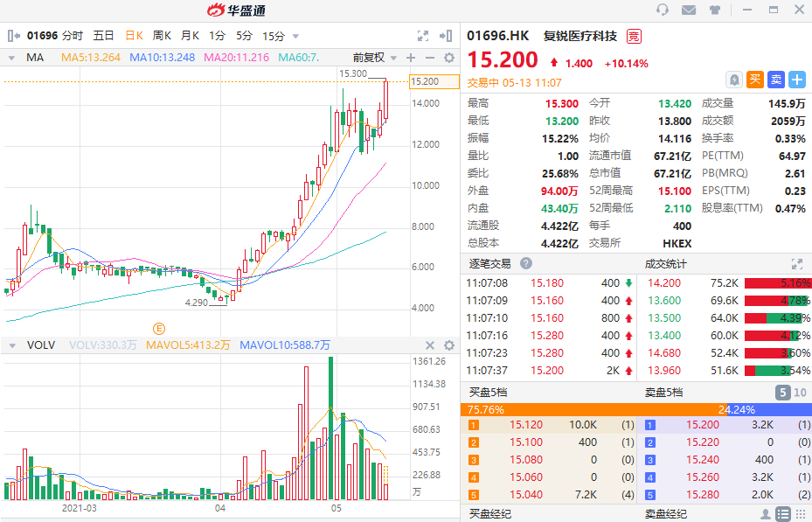The width and height of the screenshot is (812, 522).
Task: Open the mail messages icon
Action: pyautogui.click(x=688, y=10)
